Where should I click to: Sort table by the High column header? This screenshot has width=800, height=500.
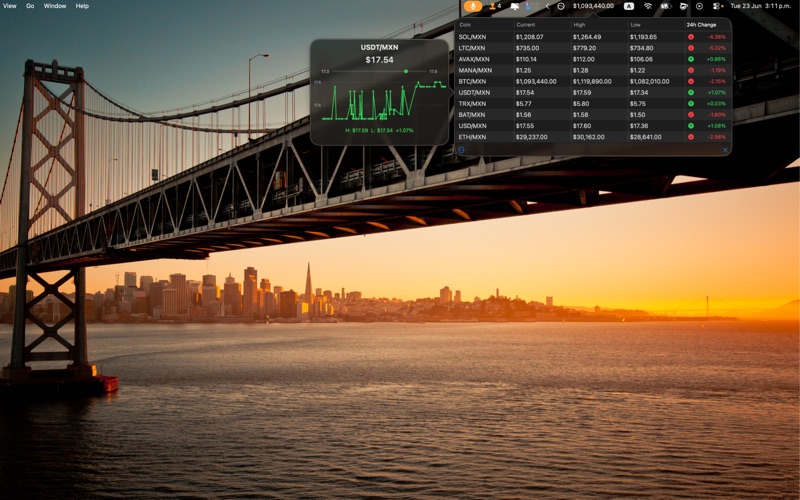click(579, 24)
